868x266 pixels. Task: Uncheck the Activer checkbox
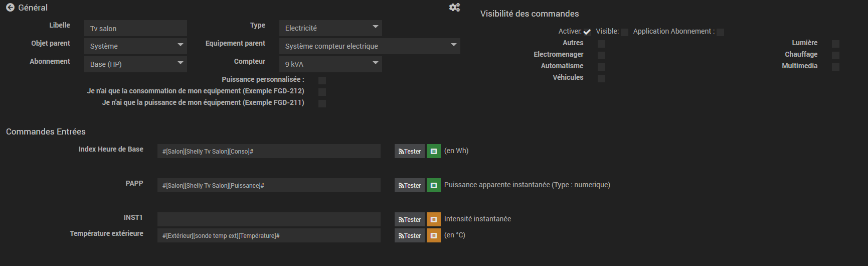click(587, 32)
